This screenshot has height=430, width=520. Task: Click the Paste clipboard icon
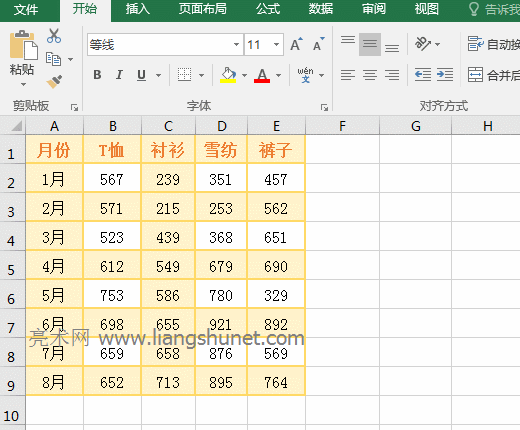pyautogui.click(x=23, y=45)
